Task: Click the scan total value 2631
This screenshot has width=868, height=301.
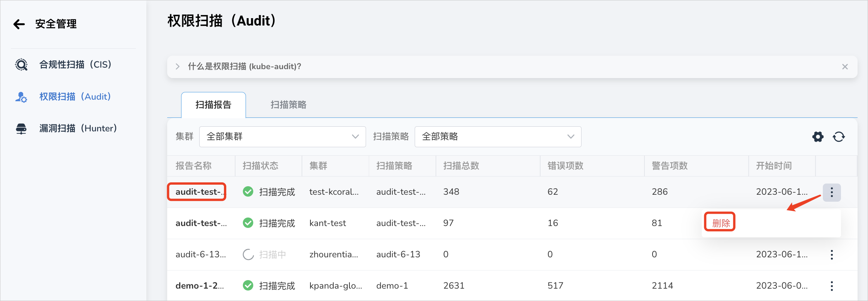Action: 454,286
